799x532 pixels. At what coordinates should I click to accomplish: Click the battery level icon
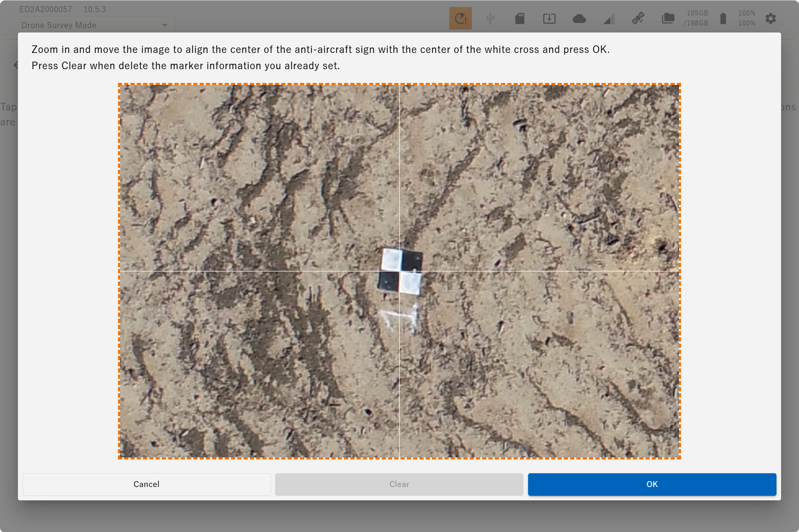coord(723,18)
